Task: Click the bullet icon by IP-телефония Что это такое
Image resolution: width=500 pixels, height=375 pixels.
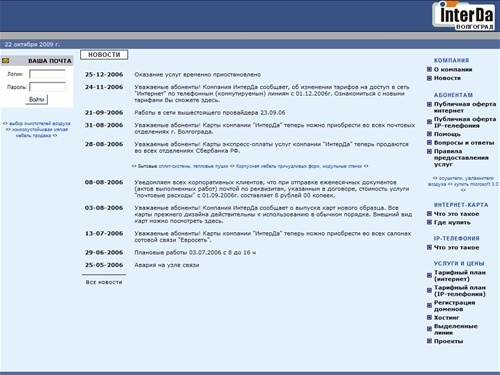Action: pos(429,247)
